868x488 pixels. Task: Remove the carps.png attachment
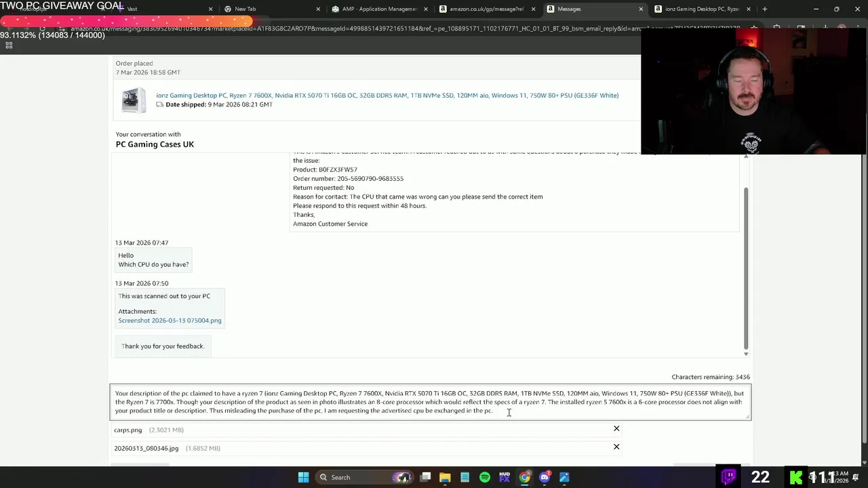(616, 428)
